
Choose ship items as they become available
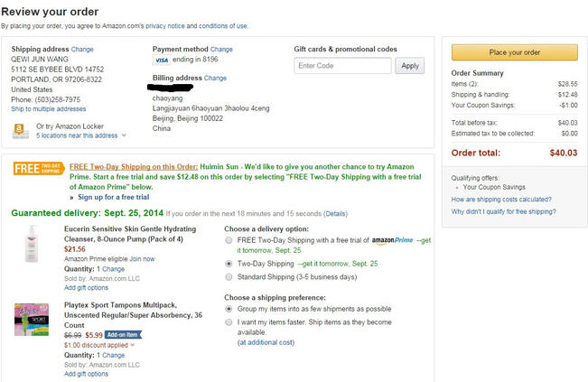(x=229, y=322)
